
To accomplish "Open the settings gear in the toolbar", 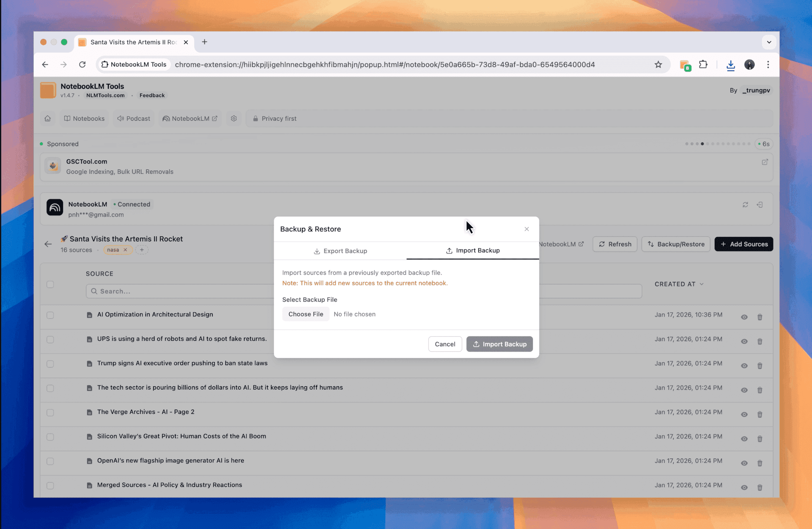I will tap(234, 118).
